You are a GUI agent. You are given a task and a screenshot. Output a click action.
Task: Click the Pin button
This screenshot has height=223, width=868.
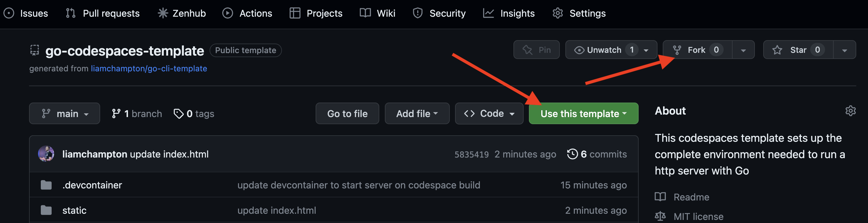click(536, 50)
